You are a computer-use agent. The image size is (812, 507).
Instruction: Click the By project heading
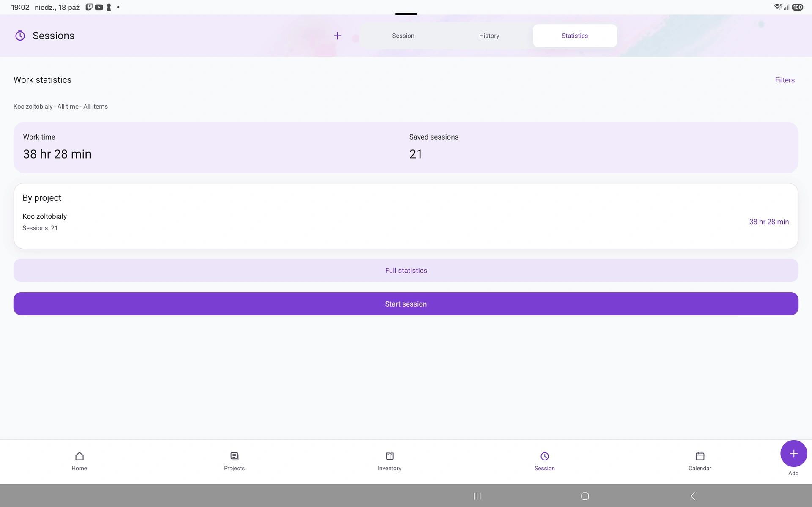coord(42,198)
